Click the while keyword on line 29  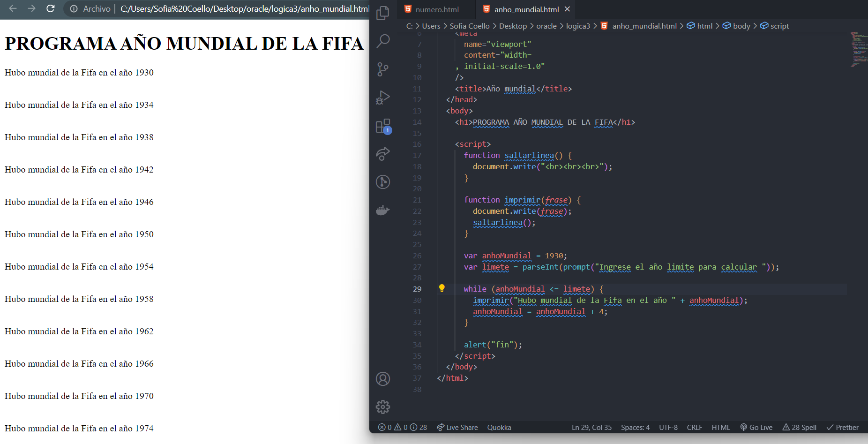pyautogui.click(x=475, y=289)
